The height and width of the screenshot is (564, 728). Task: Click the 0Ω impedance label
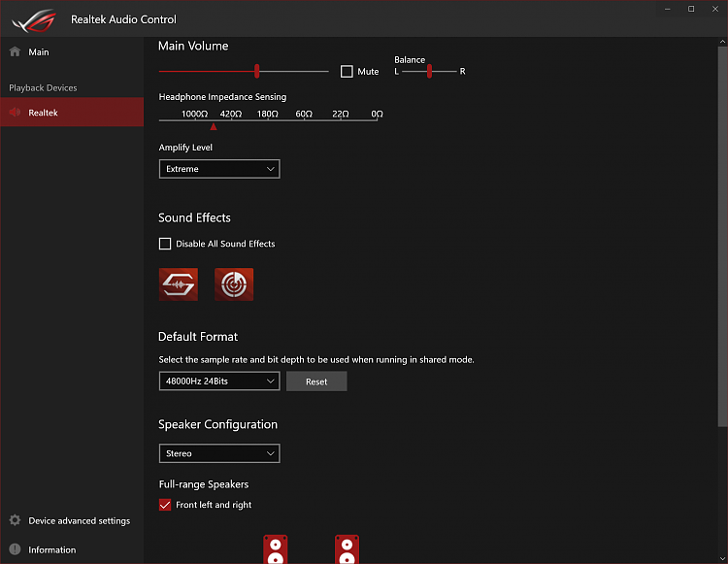[377, 115]
